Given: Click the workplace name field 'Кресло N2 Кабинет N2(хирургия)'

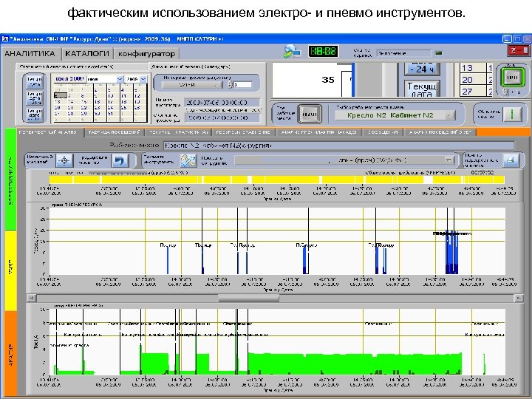Looking at the screenshot, I should pos(338,146).
